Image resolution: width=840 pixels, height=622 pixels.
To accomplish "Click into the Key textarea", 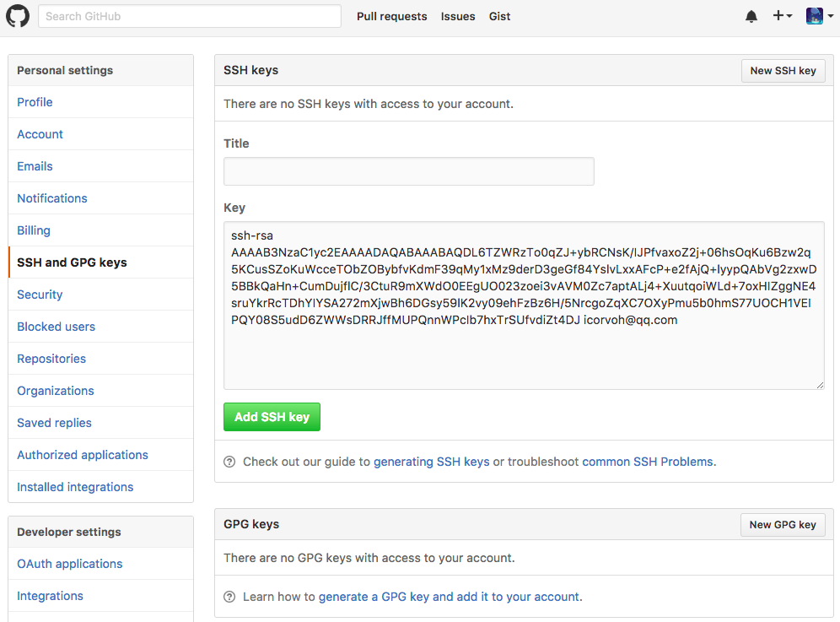I will tap(524, 306).
